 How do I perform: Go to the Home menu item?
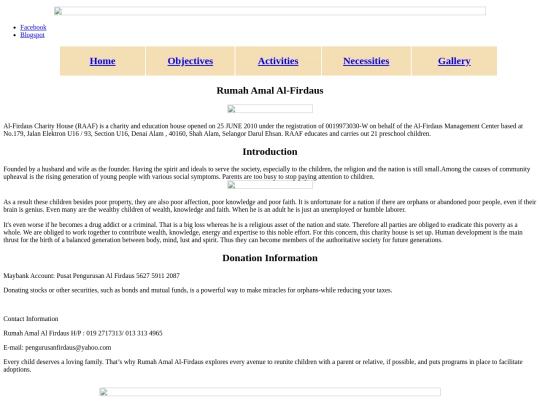click(102, 61)
